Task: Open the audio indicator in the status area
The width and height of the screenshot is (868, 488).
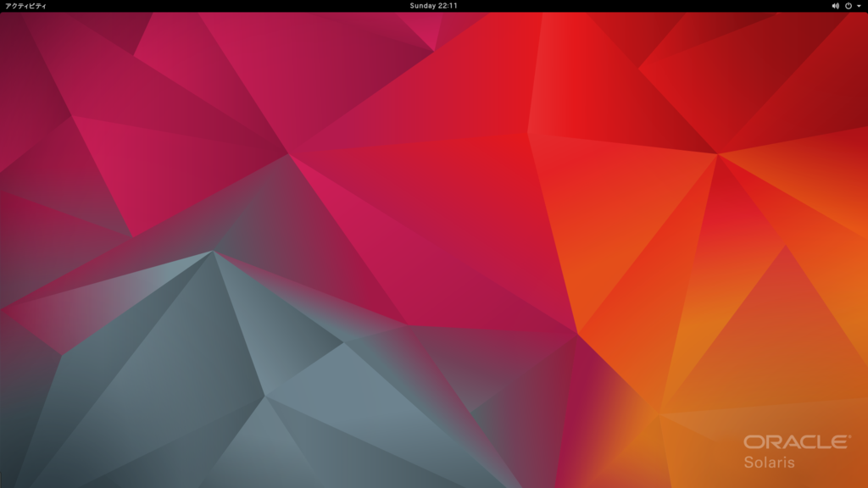Action: (x=836, y=7)
